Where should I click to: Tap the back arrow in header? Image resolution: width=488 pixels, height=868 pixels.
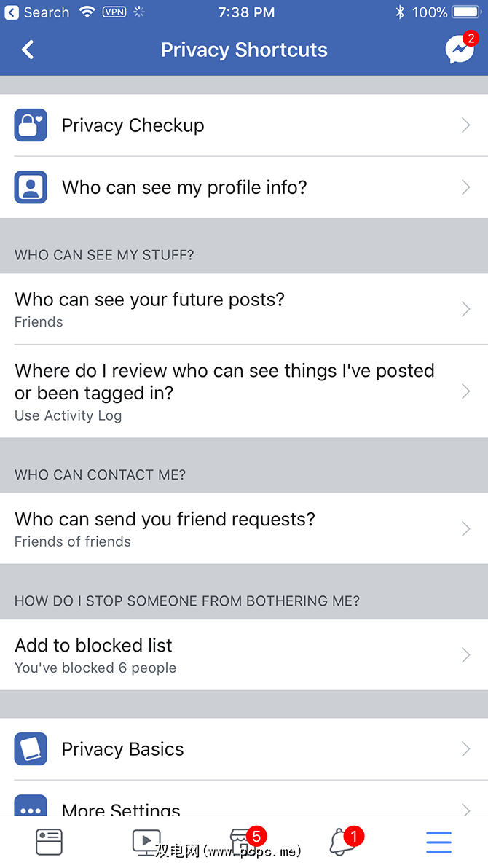[x=28, y=50]
